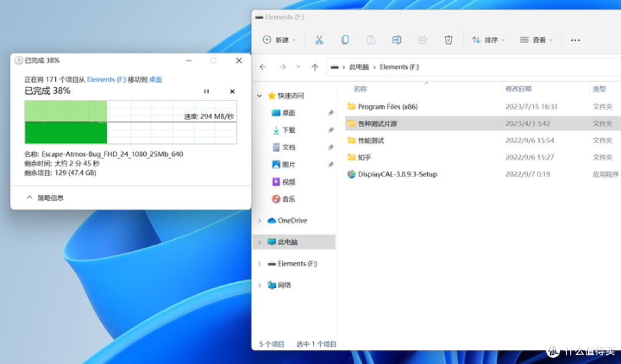Select Elements (F:) in the navigation pane
621x364 pixels.
coord(292,264)
